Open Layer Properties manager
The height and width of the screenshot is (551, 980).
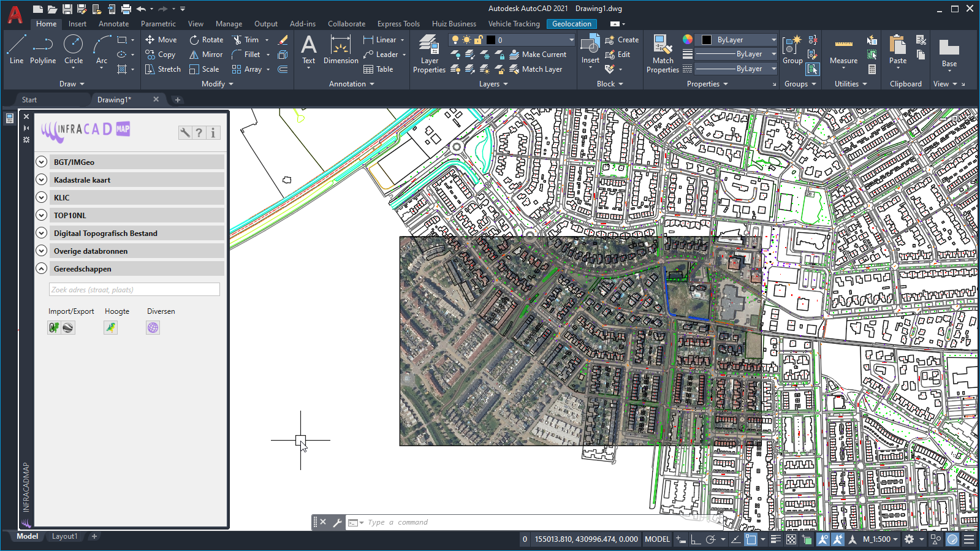point(429,54)
